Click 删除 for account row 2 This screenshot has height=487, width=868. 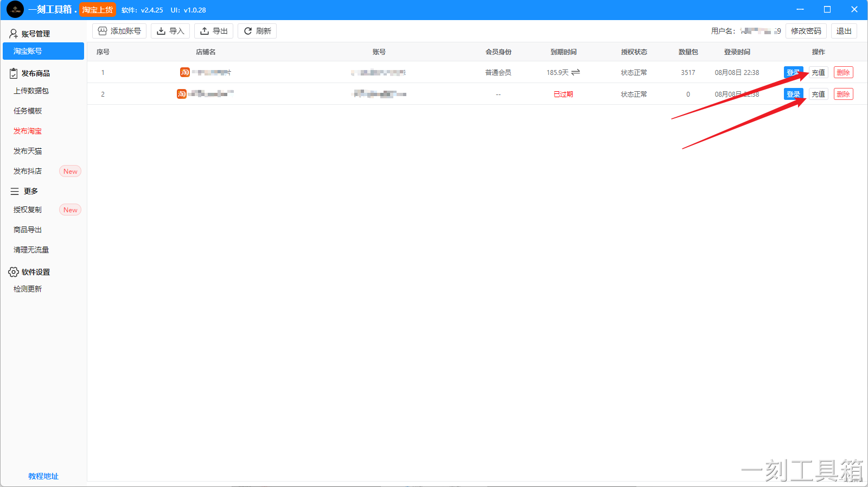(844, 94)
